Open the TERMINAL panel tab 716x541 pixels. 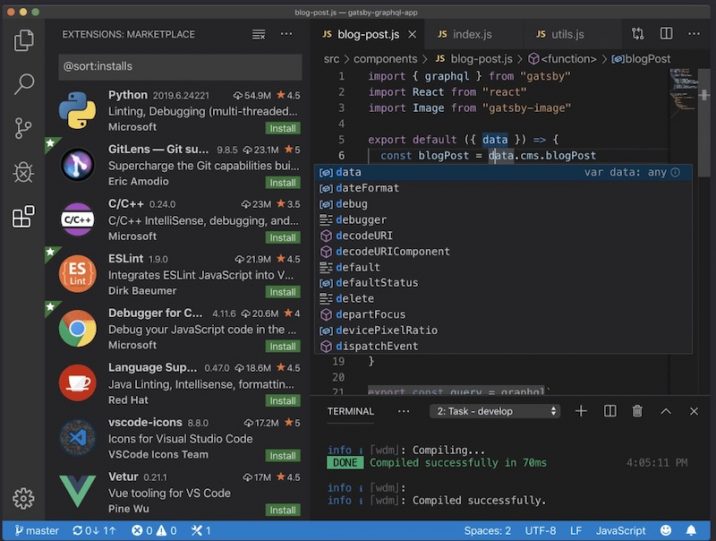click(x=350, y=411)
